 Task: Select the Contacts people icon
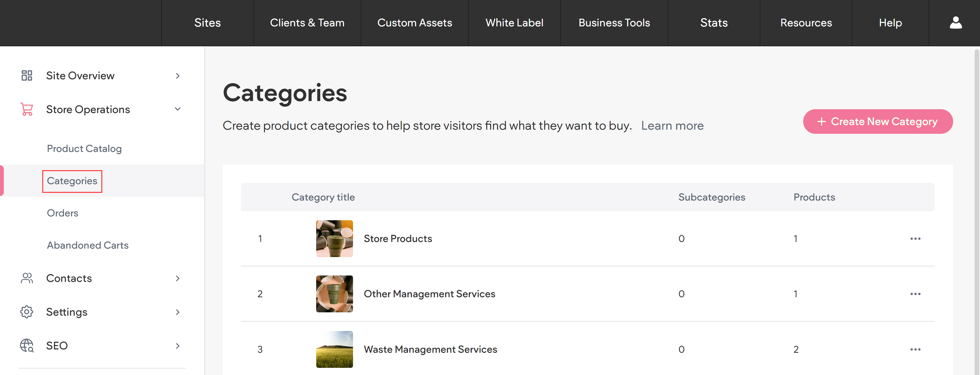point(26,278)
